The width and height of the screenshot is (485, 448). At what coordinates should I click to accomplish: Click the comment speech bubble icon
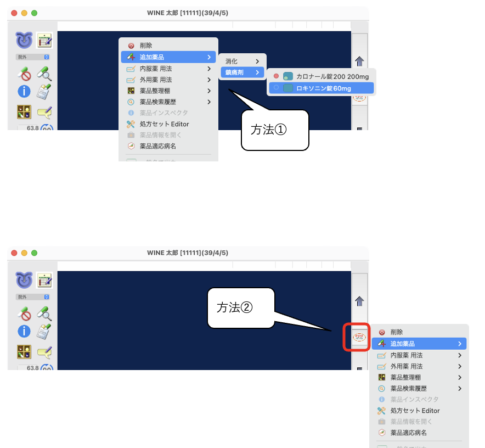tap(45, 112)
